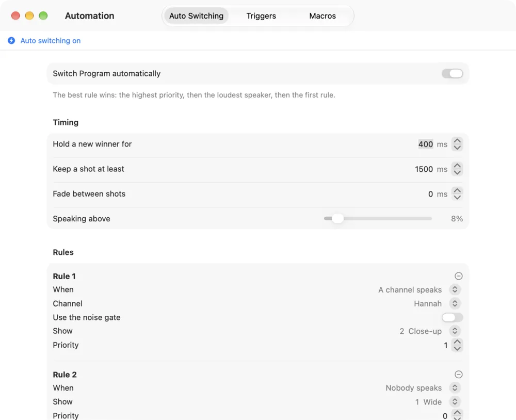Switch to the Triggers tab

coord(261,16)
